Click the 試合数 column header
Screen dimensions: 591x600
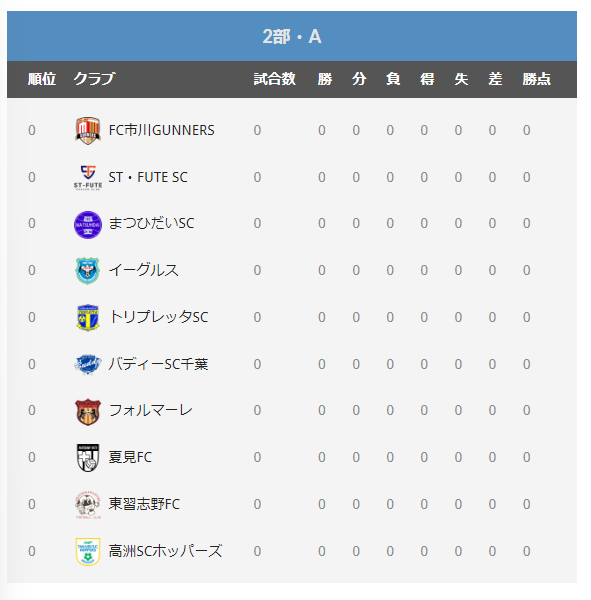pyautogui.click(x=274, y=79)
